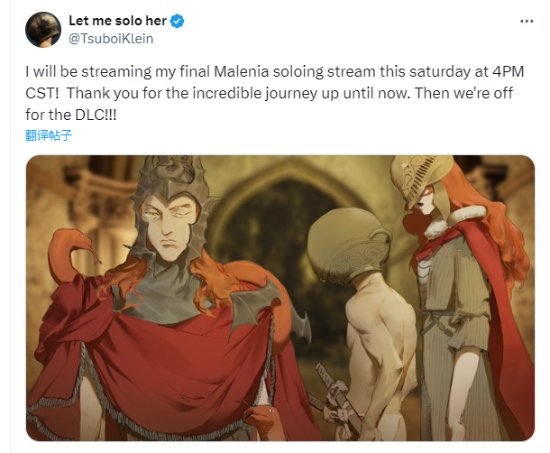Image resolution: width=550 pixels, height=453 pixels.
Task: Click the display name Let me solo her
Action: click(x=118, y=21)
